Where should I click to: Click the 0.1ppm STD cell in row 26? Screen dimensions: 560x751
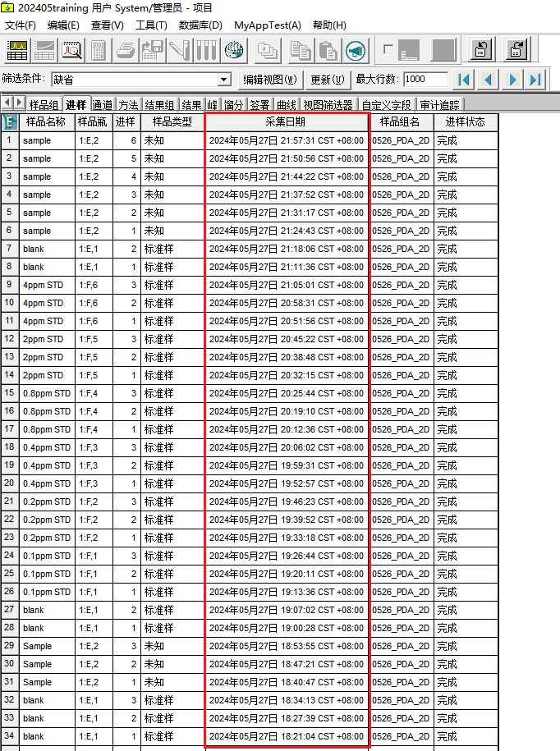click(47, 592)
